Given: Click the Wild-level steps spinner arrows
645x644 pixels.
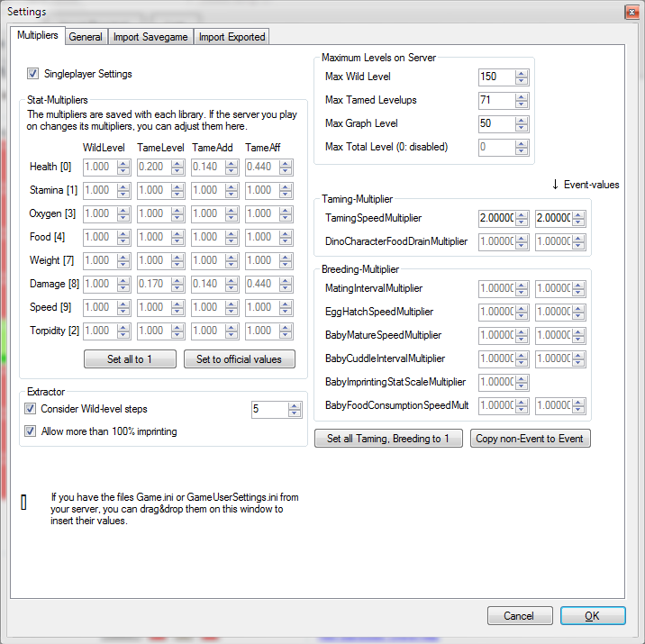Looking at the screenshot, I should pyautogui.click(x=295, y=410).
